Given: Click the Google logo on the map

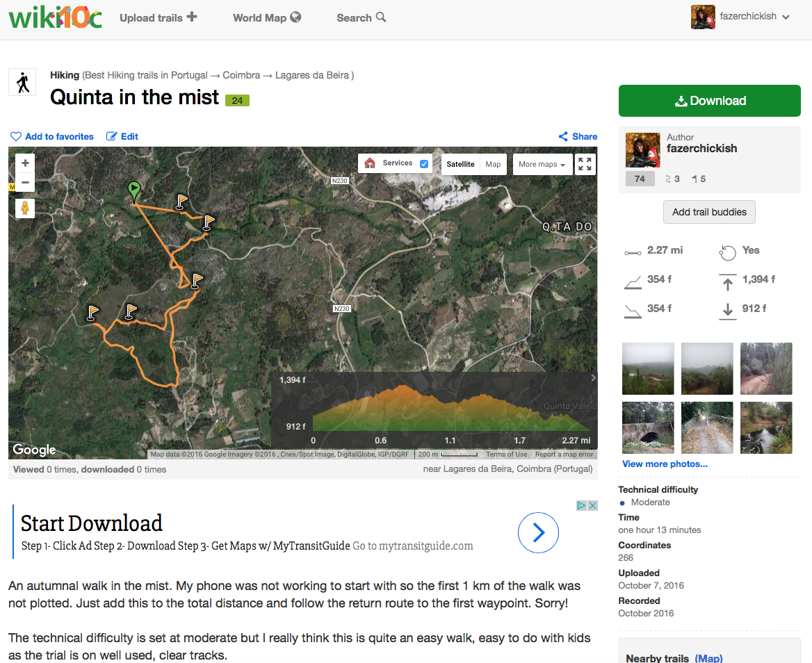Looking at the screenshot, I should (x=34, y=449).
